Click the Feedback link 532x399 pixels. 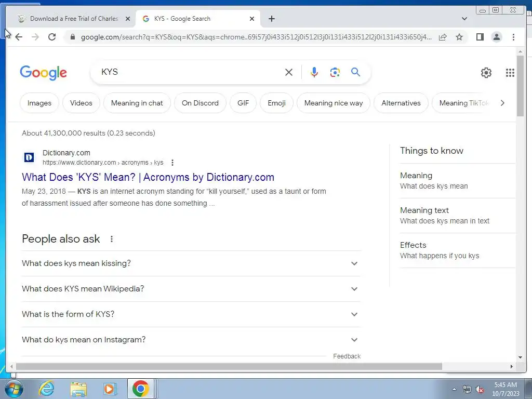pyautogui.click(x=347, y=356)
